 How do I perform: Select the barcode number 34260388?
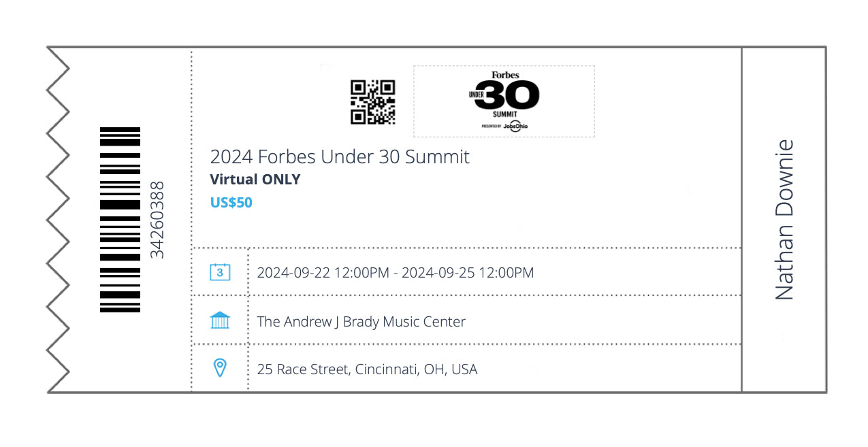pos(157,220)
